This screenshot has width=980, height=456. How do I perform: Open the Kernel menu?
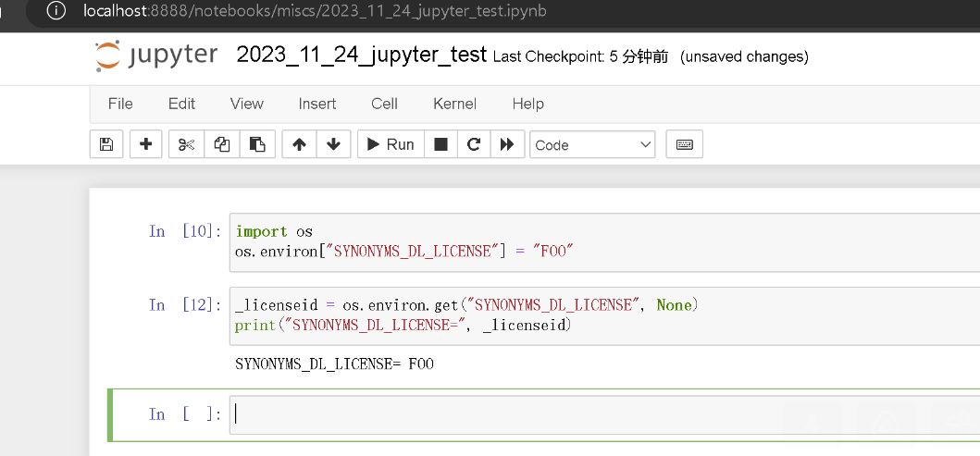[455, 104]
